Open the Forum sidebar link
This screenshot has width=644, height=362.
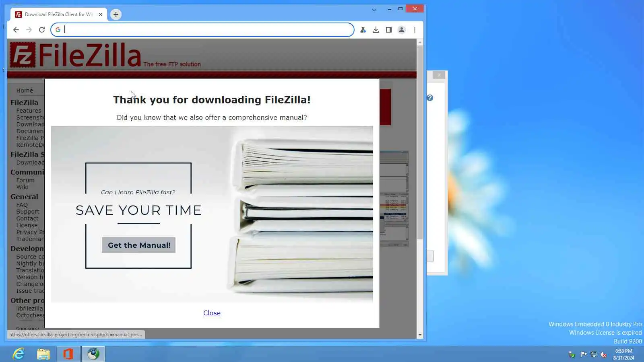coord(25,180)
